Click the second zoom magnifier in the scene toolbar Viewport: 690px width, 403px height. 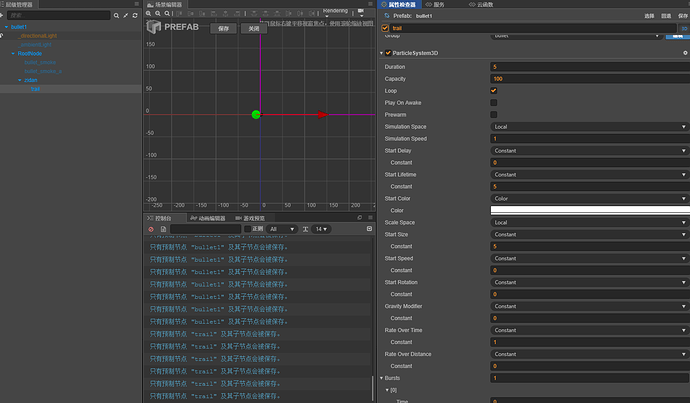coord(158,14)
